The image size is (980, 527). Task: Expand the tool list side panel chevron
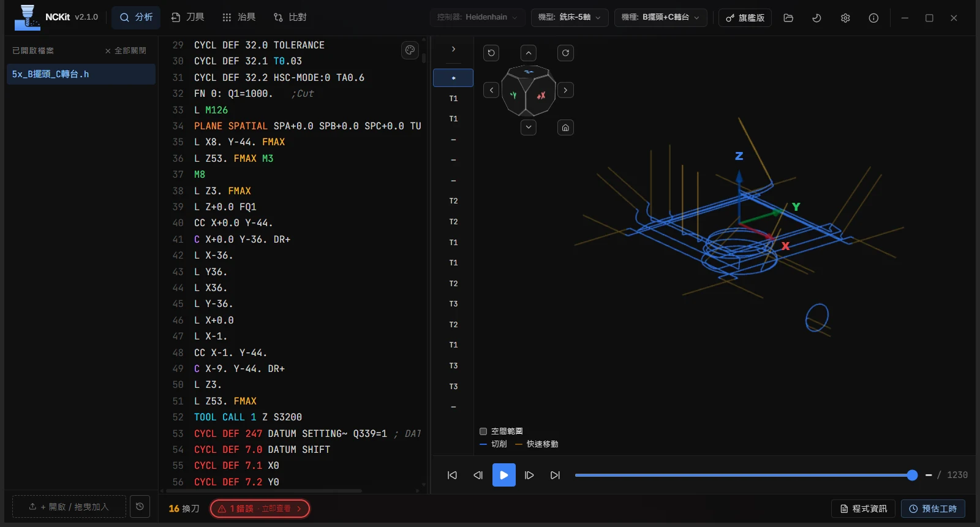(453, 49)
